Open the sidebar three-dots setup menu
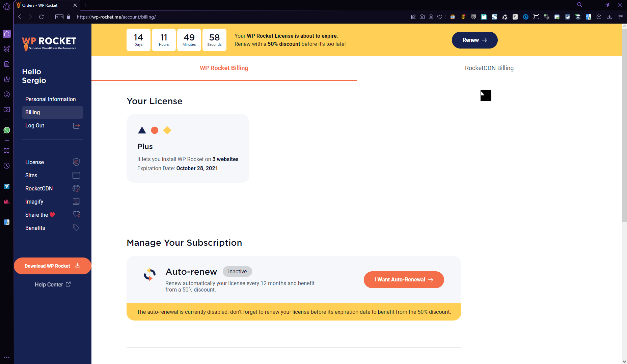627x364 pixels. (7, 357)
